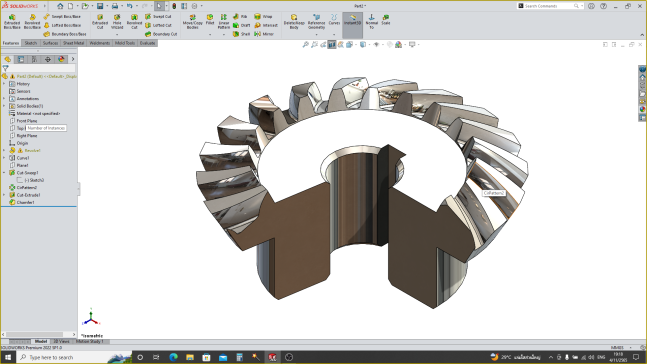This screenshot has width=647, height=364.
Task: Click the Mirror feature icon
Action: click(264, 34)
